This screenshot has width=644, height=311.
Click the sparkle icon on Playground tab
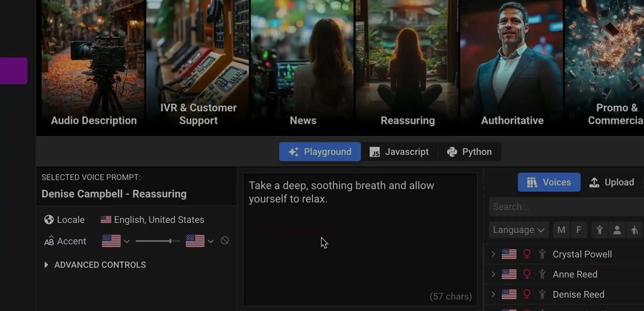(294, 152)
